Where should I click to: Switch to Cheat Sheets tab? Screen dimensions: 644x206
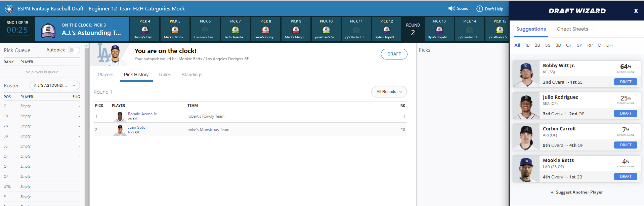pyautogui.click(x=572, y=29)
